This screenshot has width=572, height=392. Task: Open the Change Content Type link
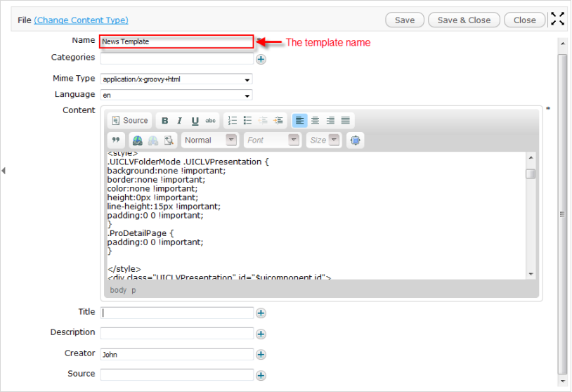(81, 20)
